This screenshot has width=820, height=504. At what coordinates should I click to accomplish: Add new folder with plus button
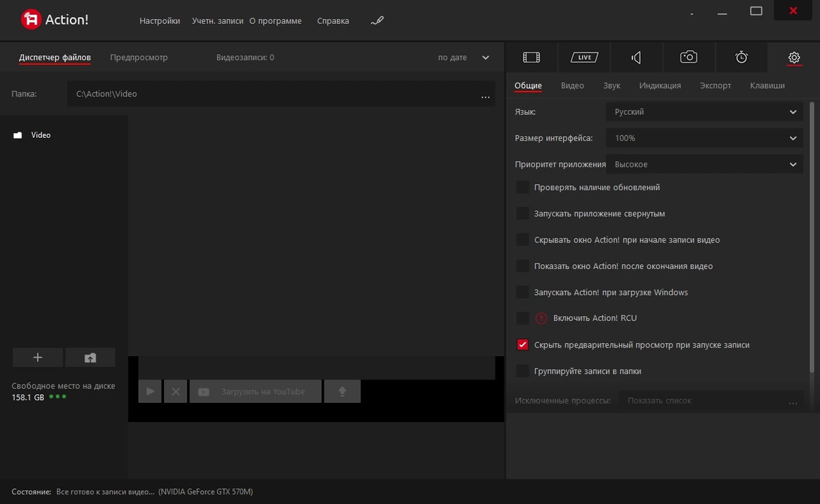(x=38, y=357)
